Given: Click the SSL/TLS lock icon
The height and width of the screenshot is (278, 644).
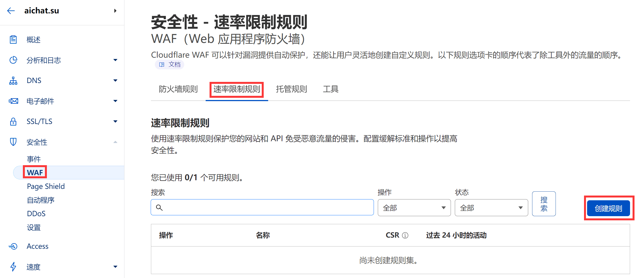Looking at the screenshot, I should pos(13,121).
